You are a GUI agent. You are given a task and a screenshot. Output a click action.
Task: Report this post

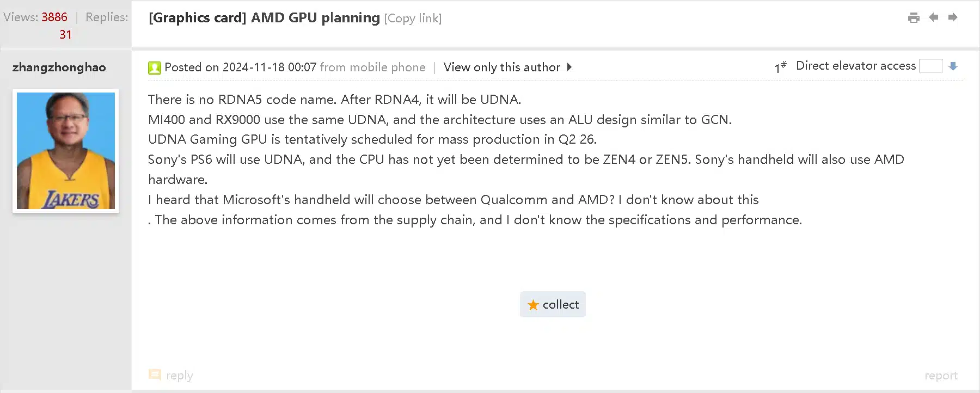point(941,375)
